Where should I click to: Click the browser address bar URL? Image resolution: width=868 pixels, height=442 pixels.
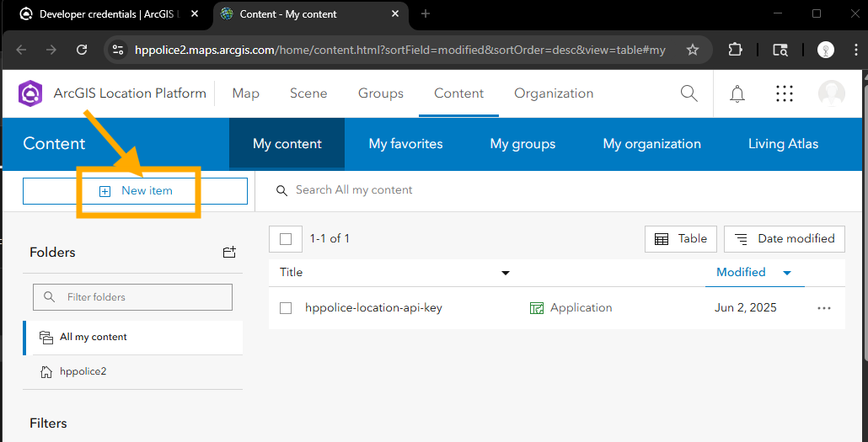399,50
